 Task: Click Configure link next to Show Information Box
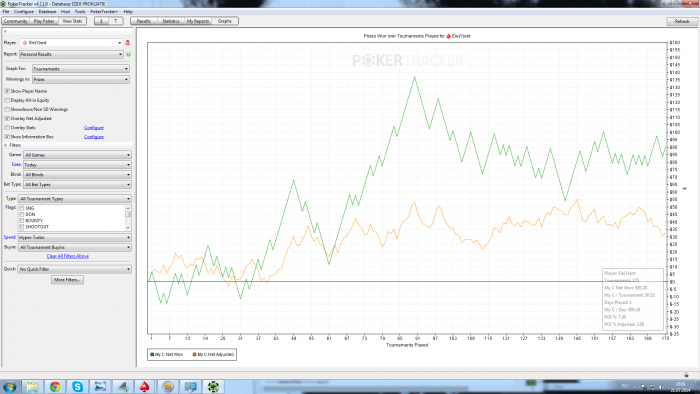click(94, 137)
